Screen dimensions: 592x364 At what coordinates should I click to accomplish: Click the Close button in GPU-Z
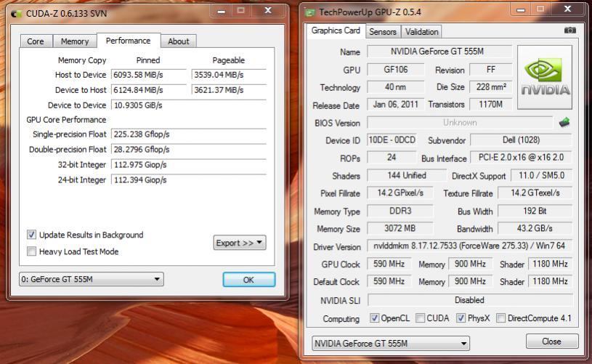tap(551, 341)
